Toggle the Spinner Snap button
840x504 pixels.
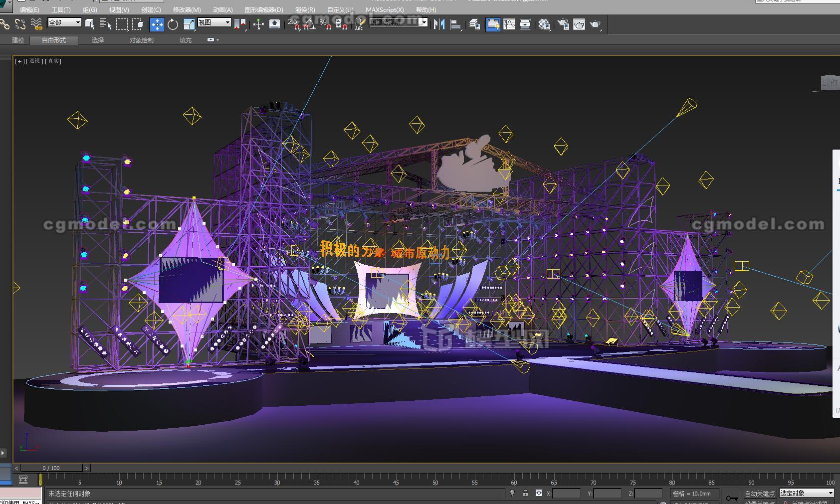point(341,24)
